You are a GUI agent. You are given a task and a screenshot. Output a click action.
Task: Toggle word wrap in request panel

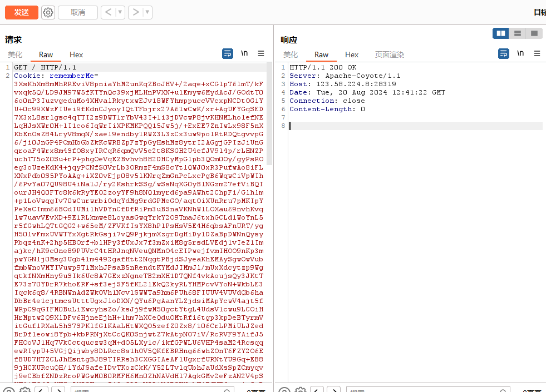pos(228,53)
